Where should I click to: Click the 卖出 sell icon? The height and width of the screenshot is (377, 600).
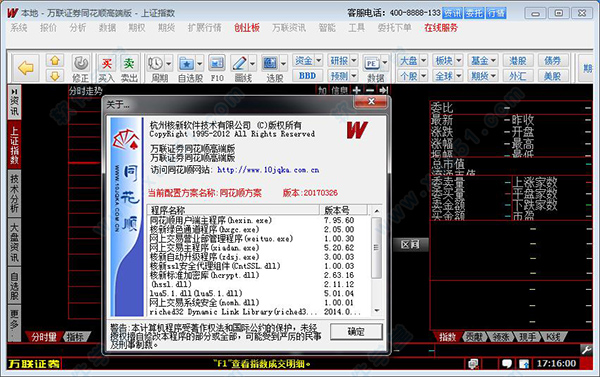click(129, 63)
